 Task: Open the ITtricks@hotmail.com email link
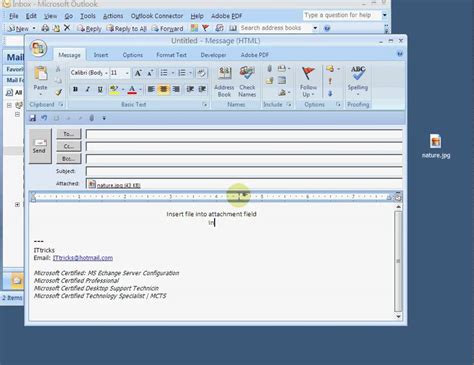(x=83, y=258)
